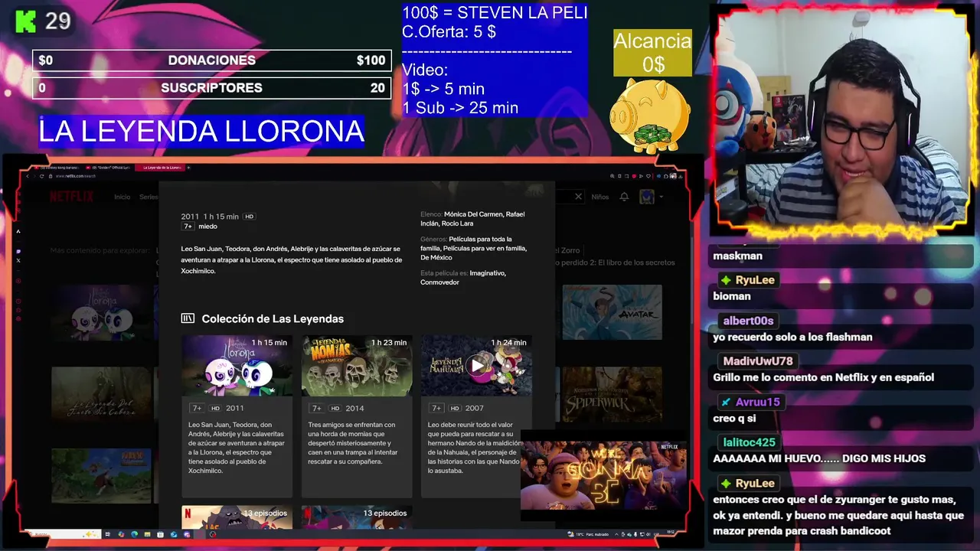980x551 pixels.
Task: Click the "2014" year under the Momias card
Action: click(x=354, y=409)
